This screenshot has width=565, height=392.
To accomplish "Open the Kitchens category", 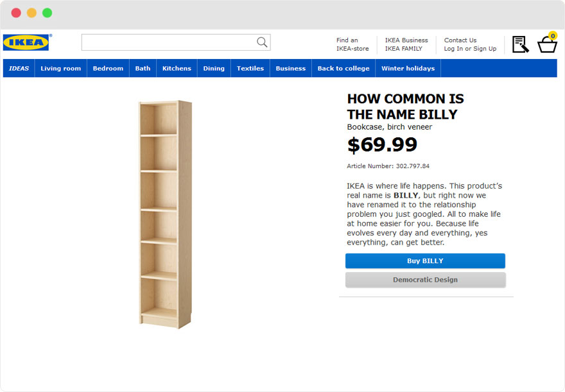I will pos(177,69).
